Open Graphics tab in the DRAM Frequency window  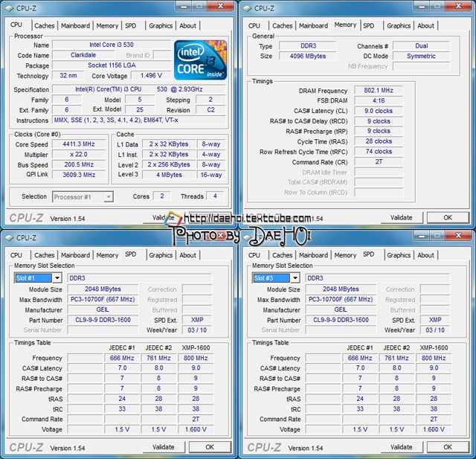(399, 26)
